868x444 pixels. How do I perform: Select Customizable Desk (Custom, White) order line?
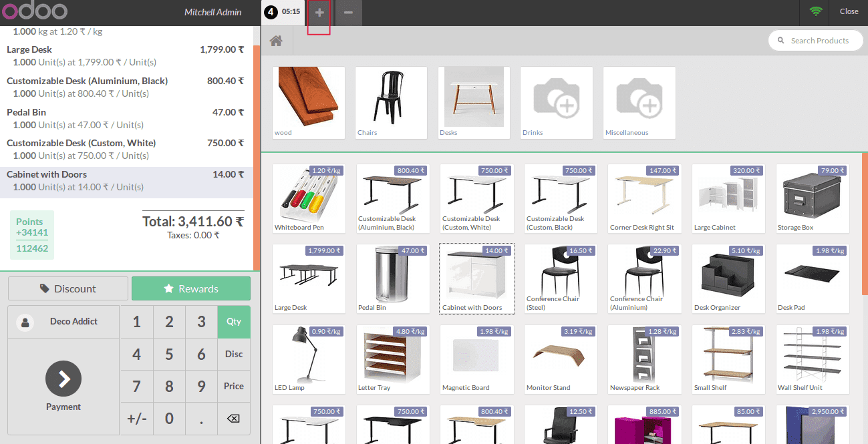(126, 150)
